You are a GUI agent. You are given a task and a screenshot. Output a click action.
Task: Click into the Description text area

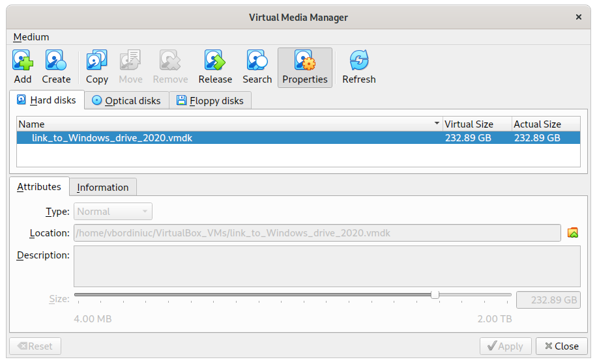pyautogui.click(x=327, y=266)
